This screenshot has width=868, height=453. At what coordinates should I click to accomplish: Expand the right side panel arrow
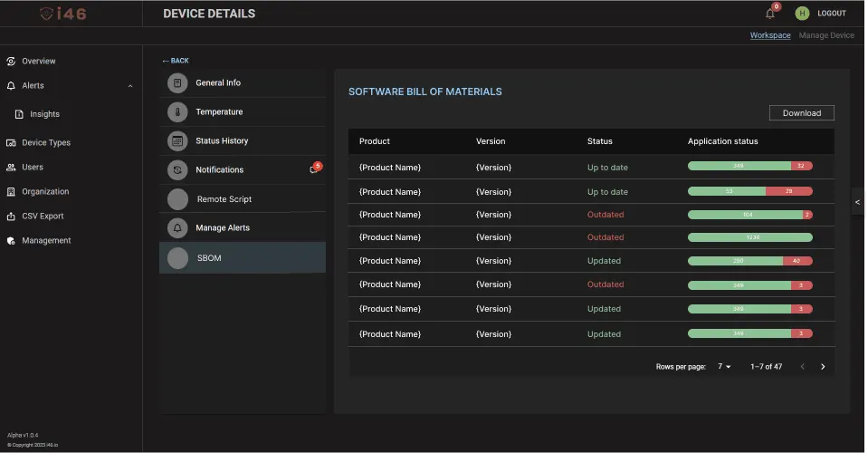pos(858,202)
